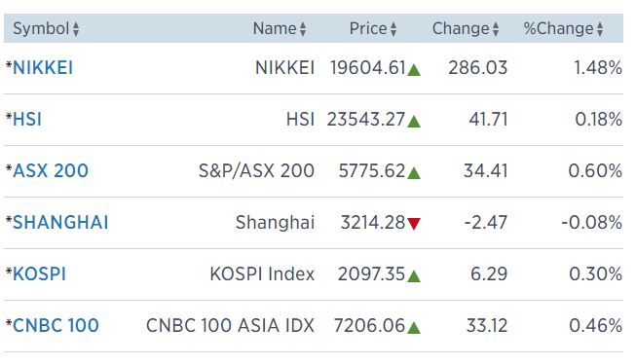Click the sort arrows beside Symbol header
The image size is (636, 364).
point(76,29)
